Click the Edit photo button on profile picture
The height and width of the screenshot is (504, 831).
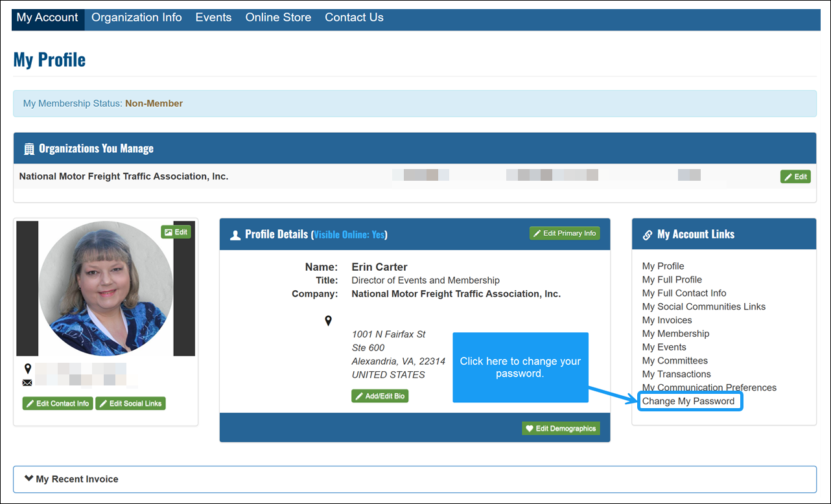click(176, 232)
